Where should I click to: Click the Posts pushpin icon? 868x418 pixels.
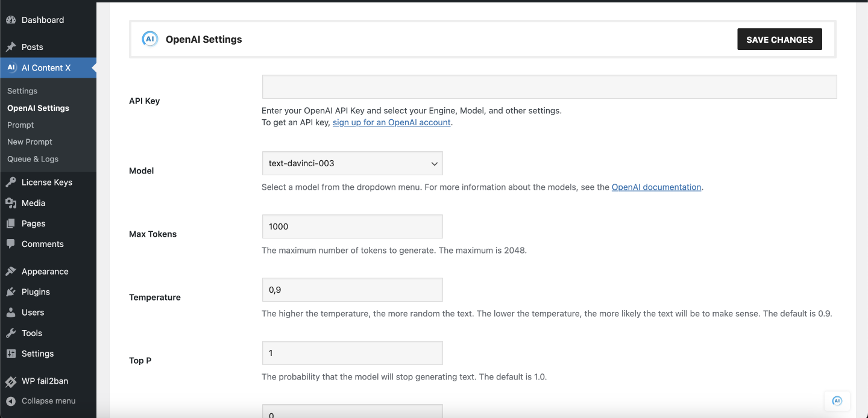11,47
